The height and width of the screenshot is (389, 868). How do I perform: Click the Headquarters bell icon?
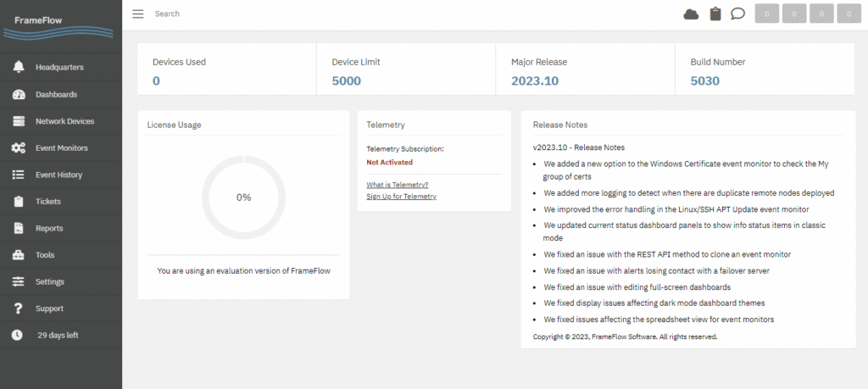coord(19,67)
